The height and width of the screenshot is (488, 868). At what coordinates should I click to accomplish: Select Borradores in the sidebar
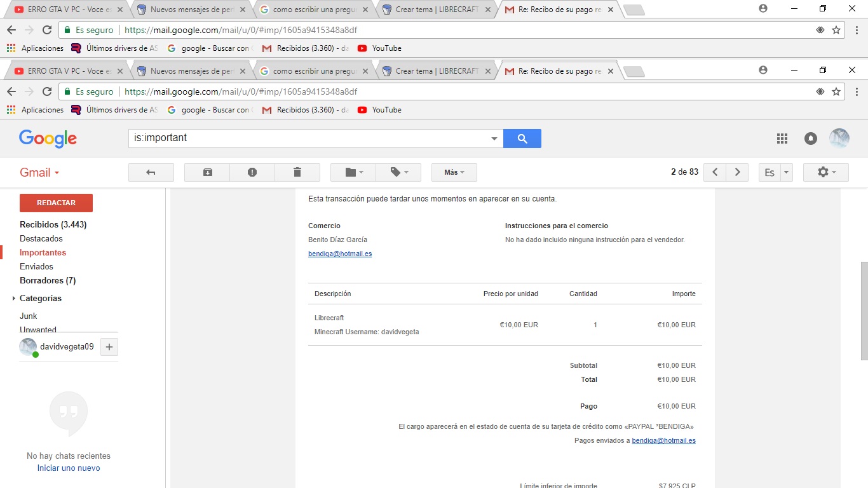pos(47,280)
